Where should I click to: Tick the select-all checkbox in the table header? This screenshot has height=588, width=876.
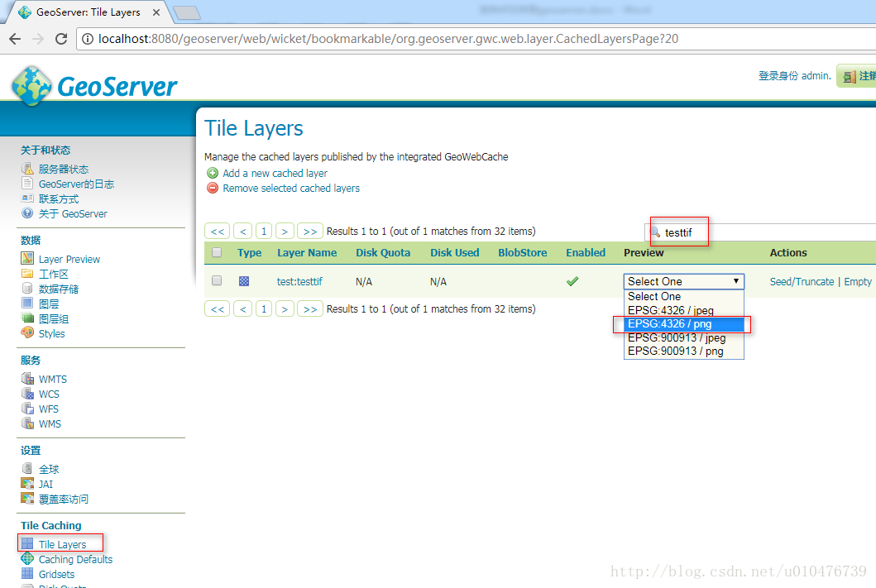(217, 252)
